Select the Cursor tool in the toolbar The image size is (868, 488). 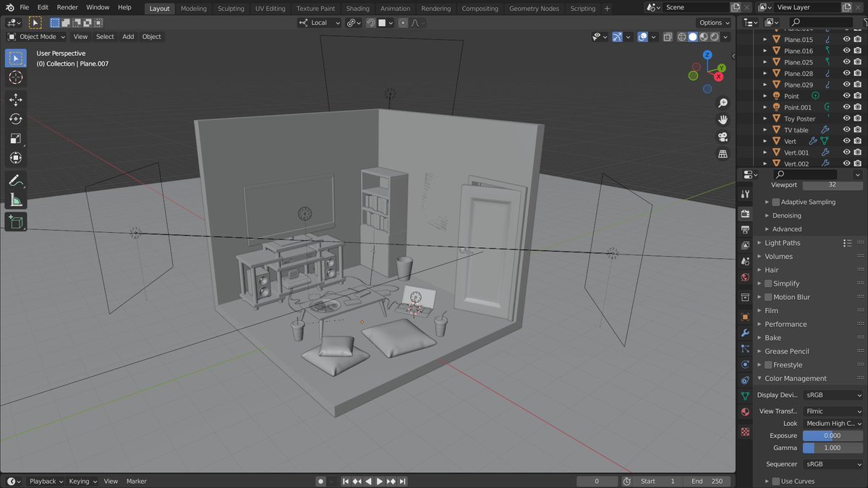click(x=16, y=77)
